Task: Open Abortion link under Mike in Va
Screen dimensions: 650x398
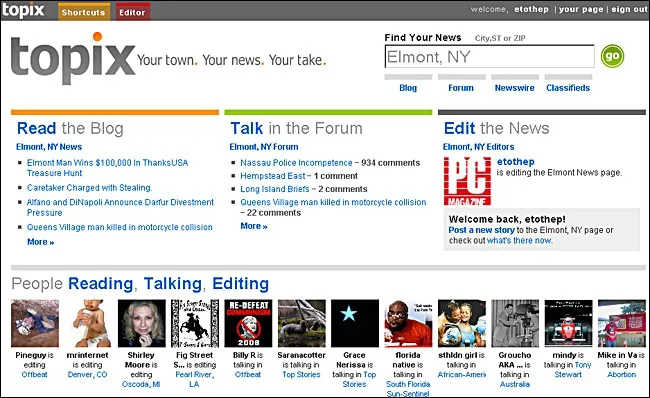Action: (x=621, y=374)
